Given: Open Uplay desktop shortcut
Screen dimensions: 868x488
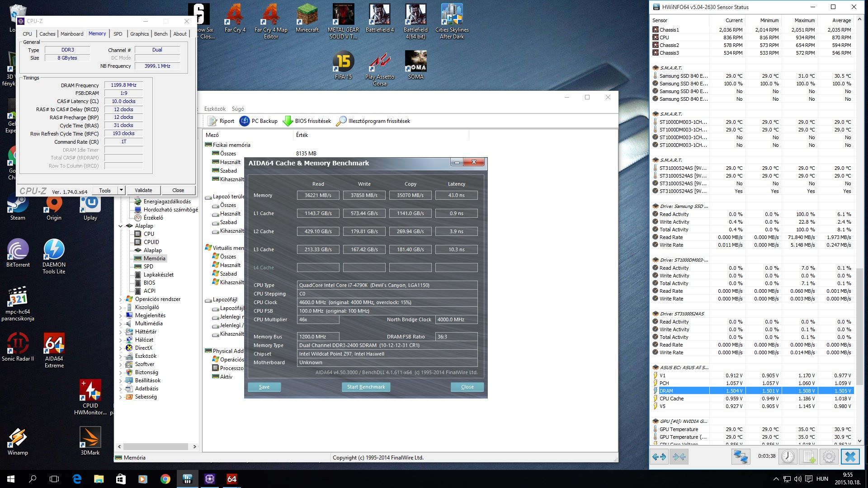Looking at the screenshot, I should [x=90, y=208].
